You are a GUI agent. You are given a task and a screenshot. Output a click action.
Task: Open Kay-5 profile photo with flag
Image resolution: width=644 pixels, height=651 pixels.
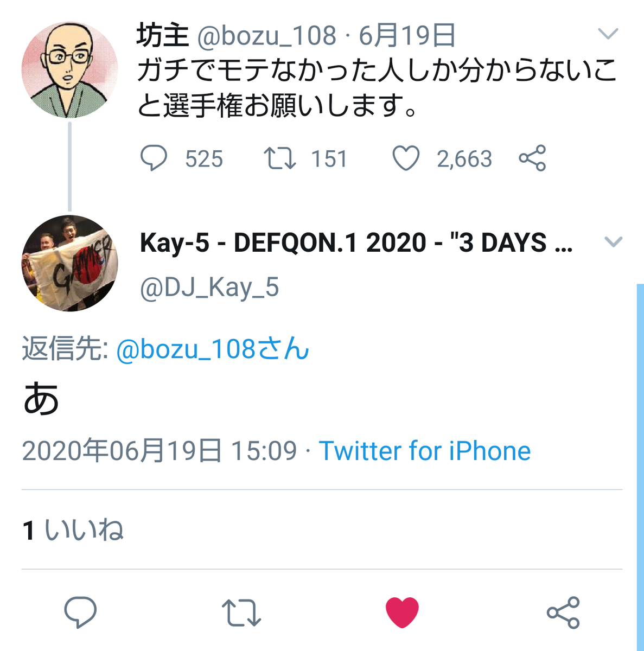pos(69,263)
